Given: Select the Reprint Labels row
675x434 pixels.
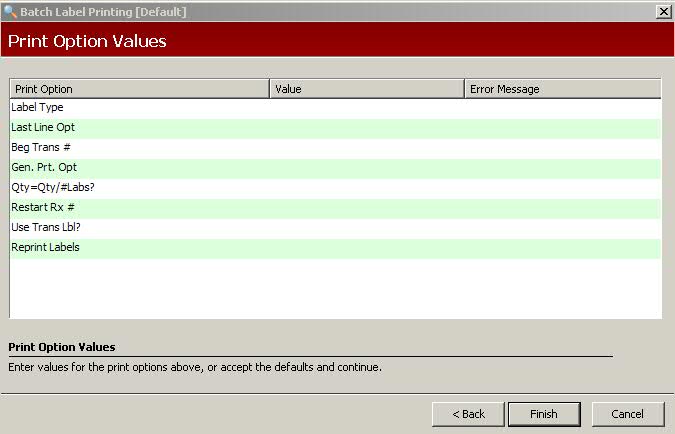Looking at the screenshot, I should (x=335, y=248).
